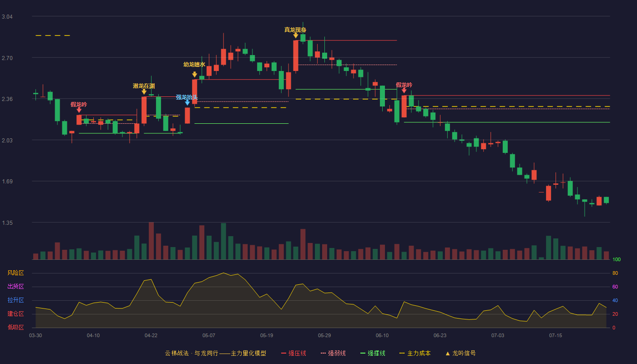The width and height of the screenshot is (637, 364).
Task: Click the 低吸区 zone label
Action: point(15,327)
